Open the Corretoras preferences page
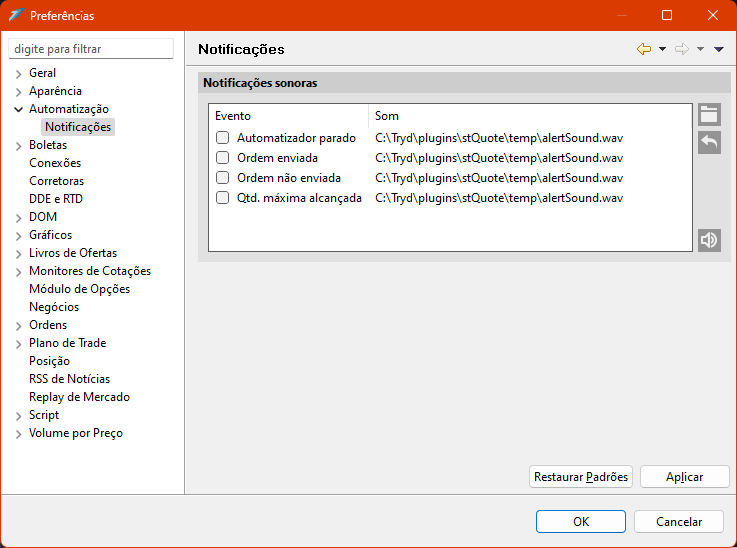 point(56,181)
